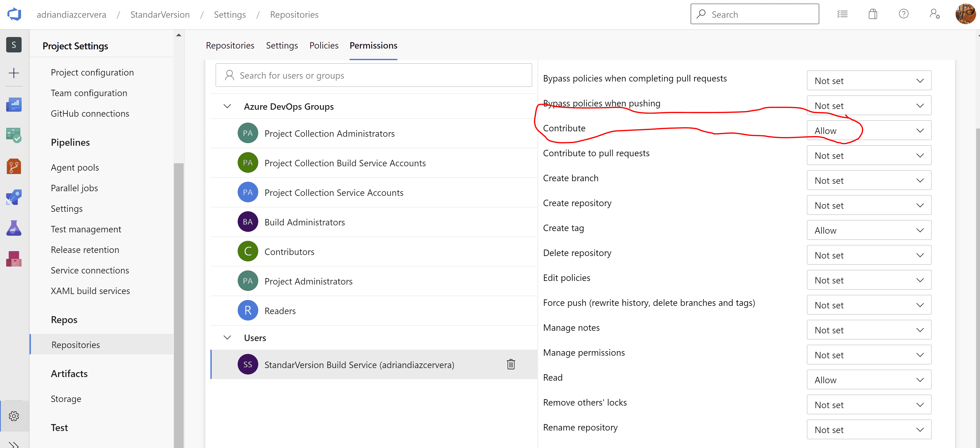Collapse the Users section
980x448 pixels.
coord(227,338)
